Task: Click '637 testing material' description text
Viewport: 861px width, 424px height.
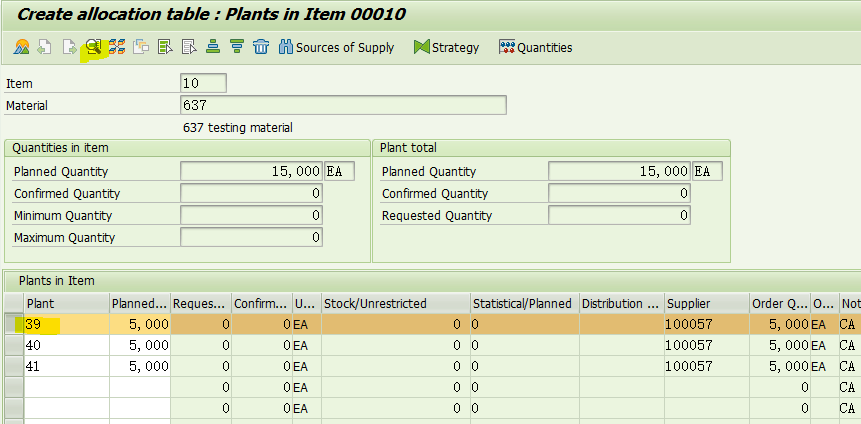Action: click(x=238, y=128)
